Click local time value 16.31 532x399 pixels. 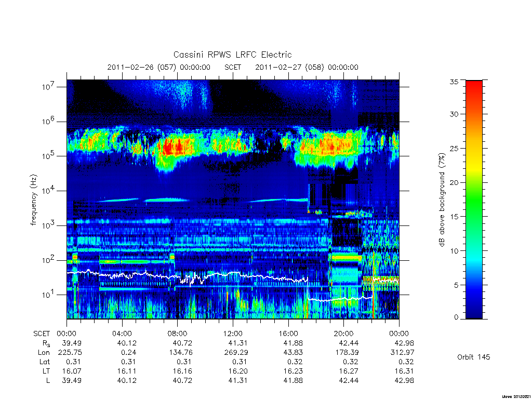pyautogui.click(x=404, y=371)
